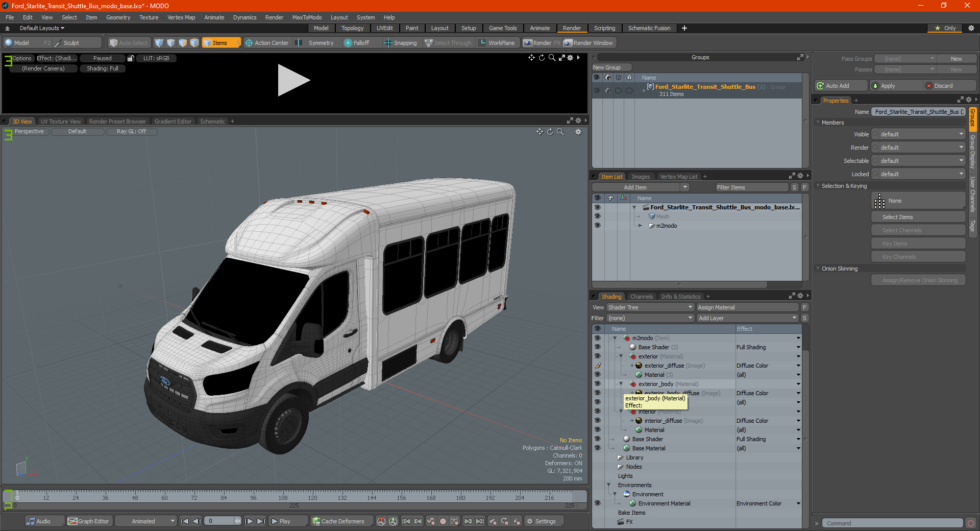
Task: Click the Discard button
Action: (x=951, y=86)
